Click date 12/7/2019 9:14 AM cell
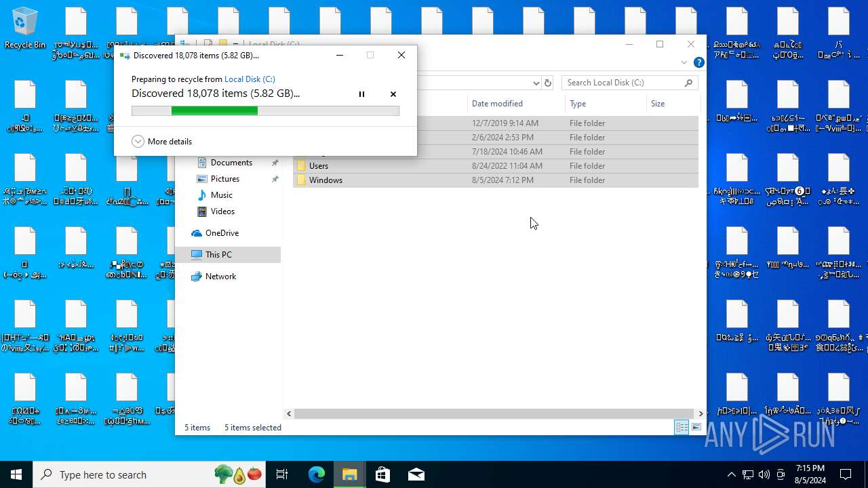This screenshot has width=868, height=488. coord(505,123)
